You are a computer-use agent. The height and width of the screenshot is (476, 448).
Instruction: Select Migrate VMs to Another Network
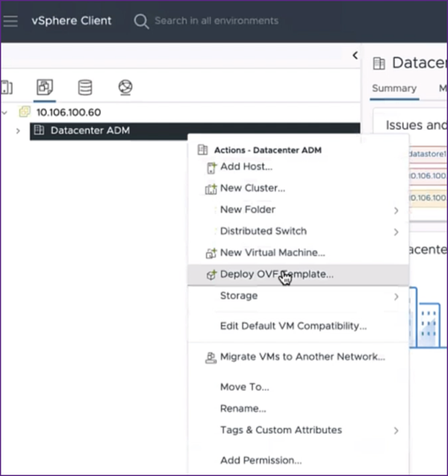click(302, 357)
